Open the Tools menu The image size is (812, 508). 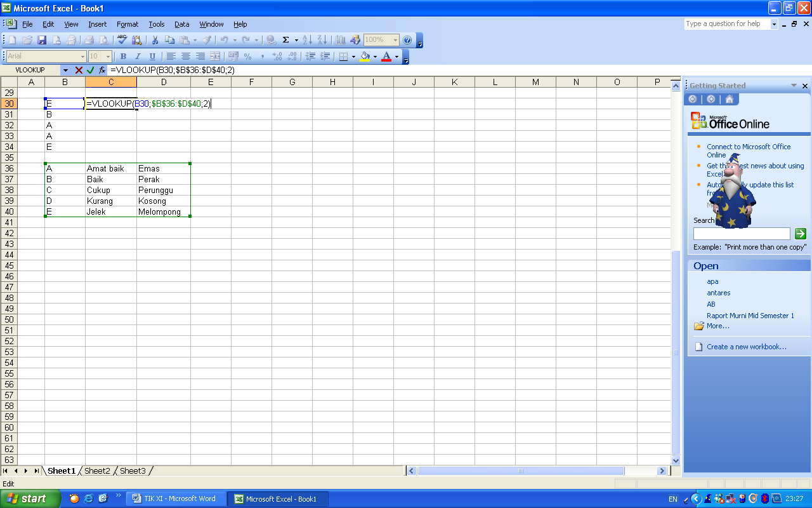157,24
